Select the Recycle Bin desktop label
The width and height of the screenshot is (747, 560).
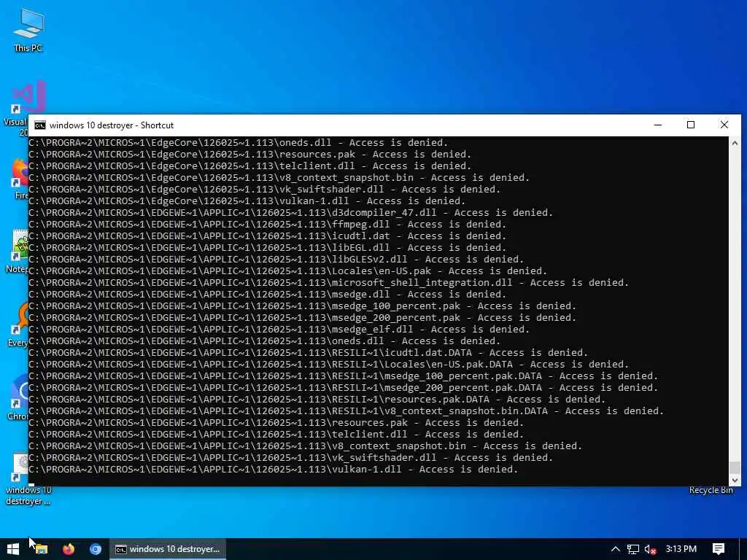tap(711, 490)
